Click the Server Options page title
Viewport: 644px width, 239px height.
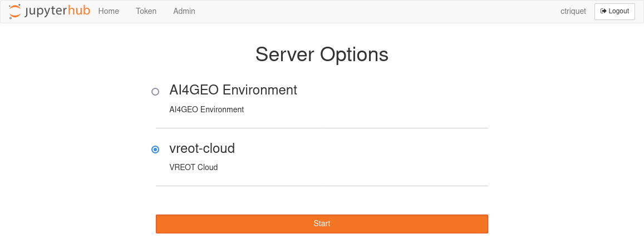pos(322,54)
